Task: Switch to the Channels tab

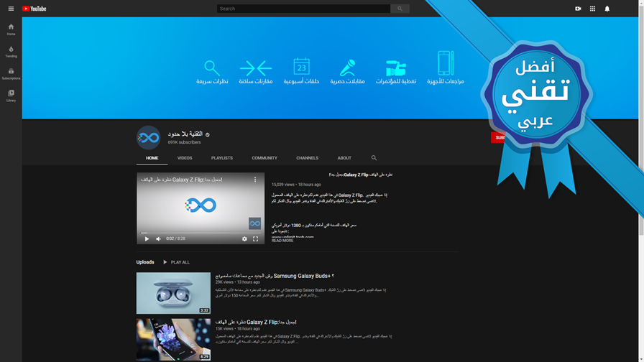Action: pos(307,158)
